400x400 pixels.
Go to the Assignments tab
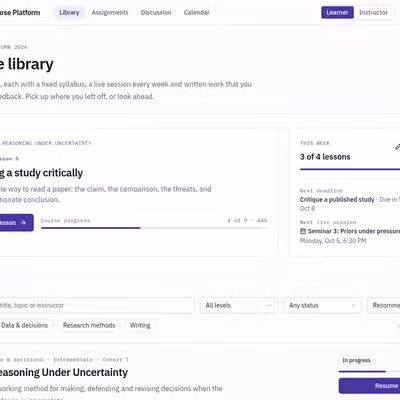click(110, 13)
